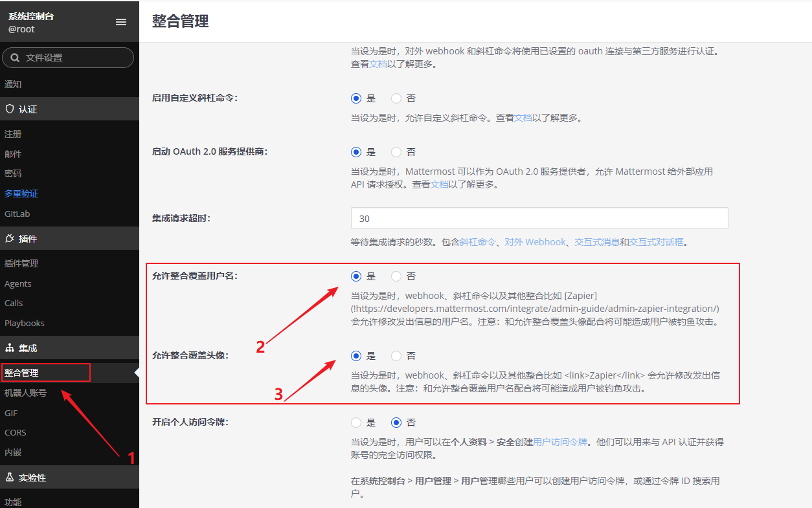Click the shield icon beside 认证
The image size is (812, 508).
10,109
